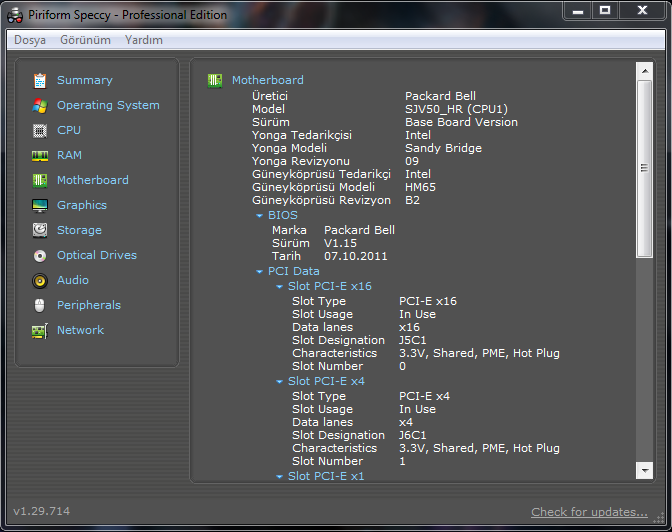Collapse the Slot PCI-E x4 node
The image size is (672, 532).
pyautogui.click(x=279, y=382)
